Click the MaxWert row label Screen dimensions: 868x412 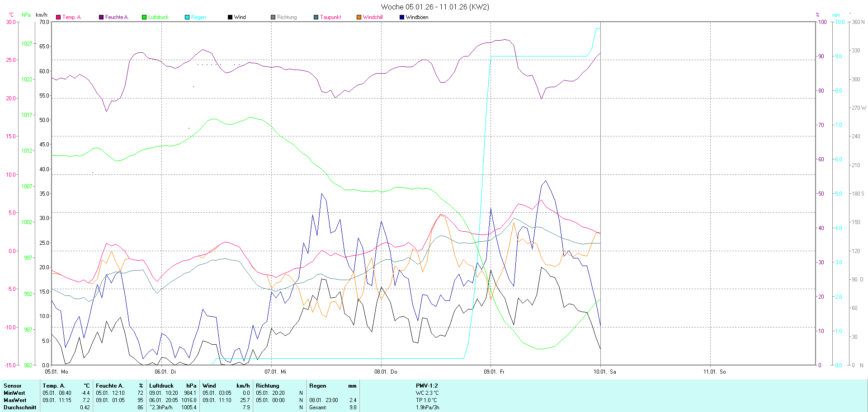point(15,400)
